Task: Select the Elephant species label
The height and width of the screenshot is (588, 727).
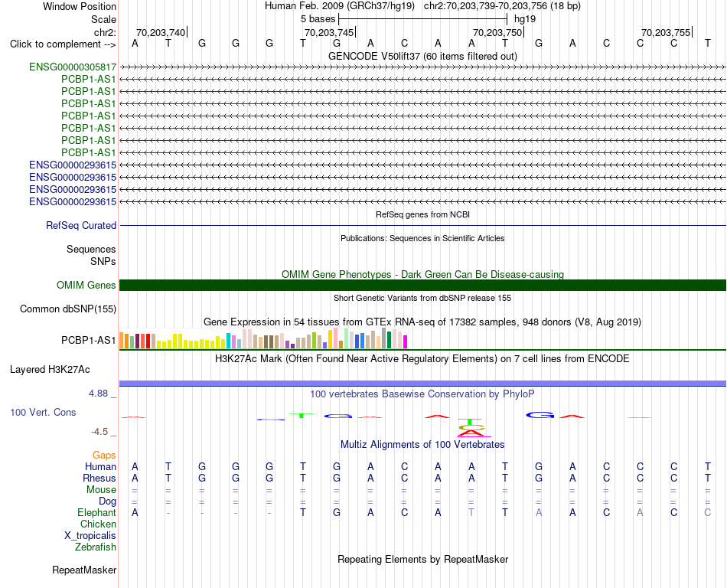Action: pyautogui.click(x=97, y=512)
